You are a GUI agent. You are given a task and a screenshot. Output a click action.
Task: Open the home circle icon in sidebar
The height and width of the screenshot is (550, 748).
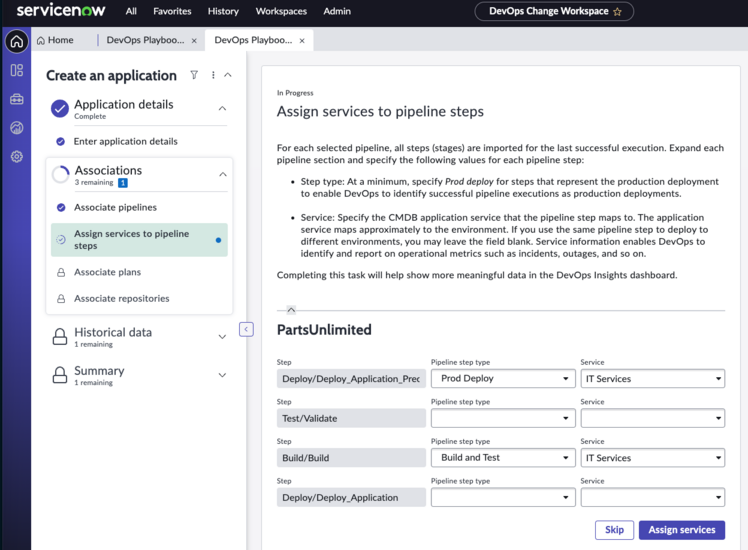[x=17, y=42]
